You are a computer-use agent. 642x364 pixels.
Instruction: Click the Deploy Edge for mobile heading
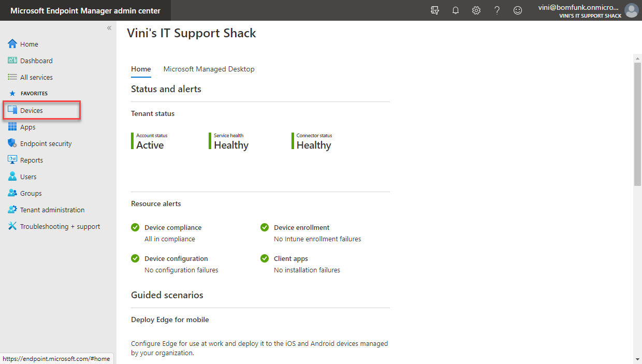(170, 319)
